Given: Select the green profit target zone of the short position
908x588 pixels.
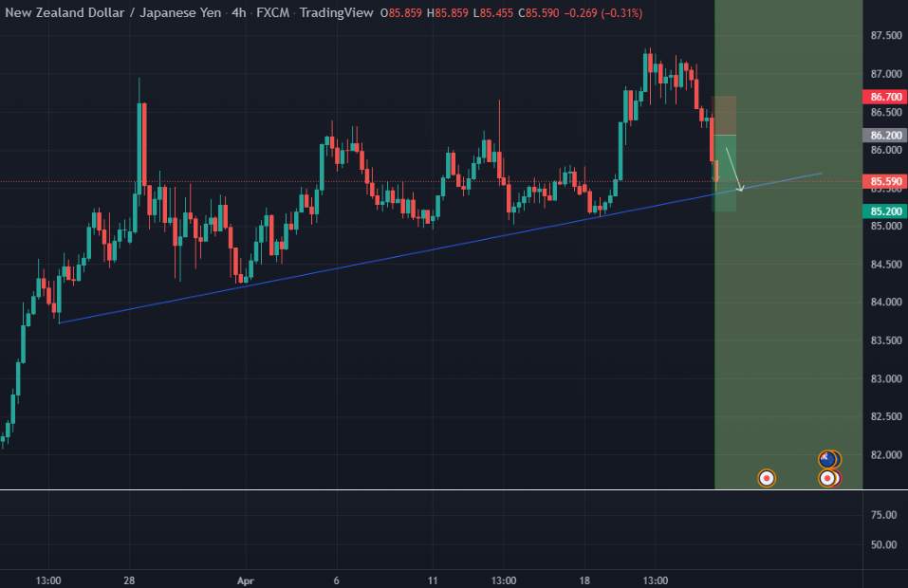Looking at the screenshot, I should [x=724, y=173].
